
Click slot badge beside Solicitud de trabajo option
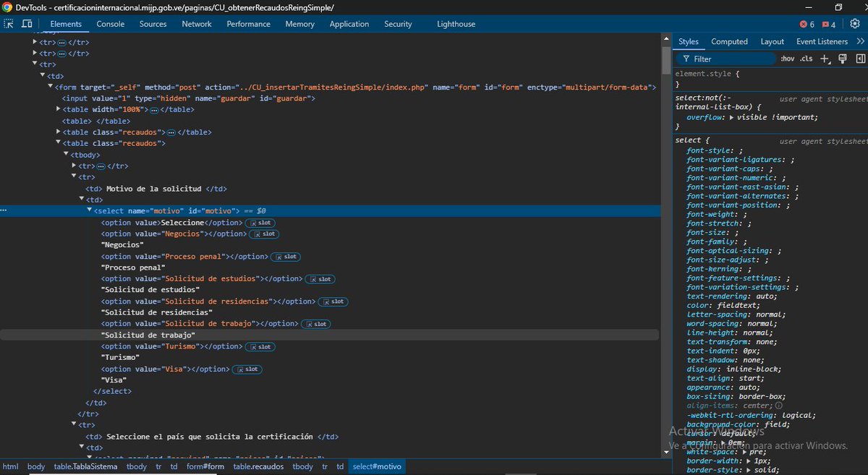[x=315, y=324]
